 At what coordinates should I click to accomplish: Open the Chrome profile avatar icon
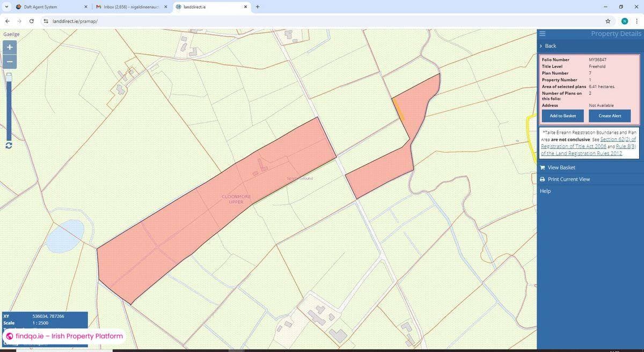pyautogui.click(x=624, y=21)
